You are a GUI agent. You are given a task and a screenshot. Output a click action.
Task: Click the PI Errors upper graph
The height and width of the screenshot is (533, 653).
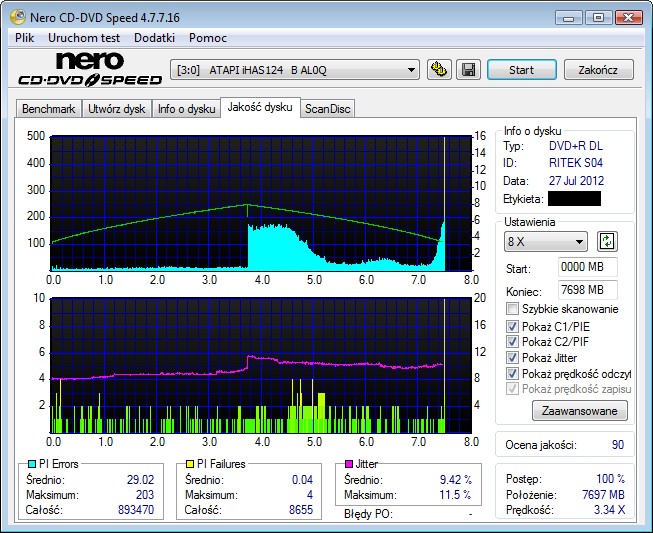[261, 203]
